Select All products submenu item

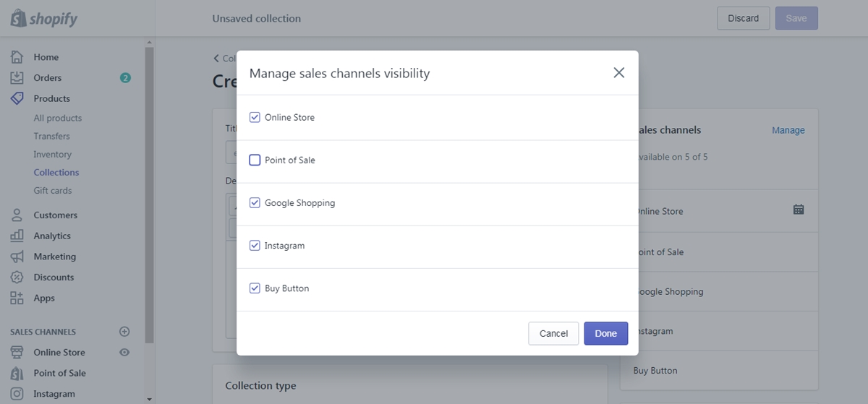click(58, 118)
